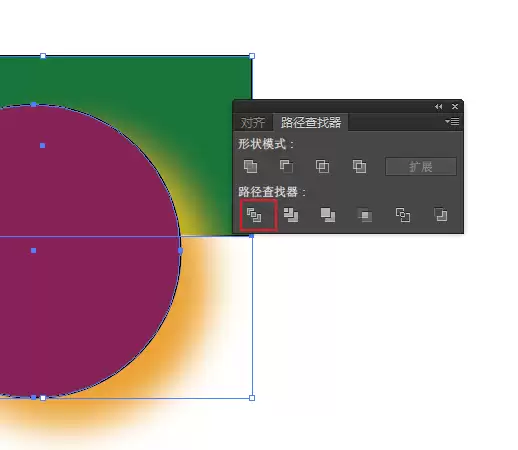The image size is (518, 450).
Task: Click the Merge pathfinder icon
Action: 328,215
